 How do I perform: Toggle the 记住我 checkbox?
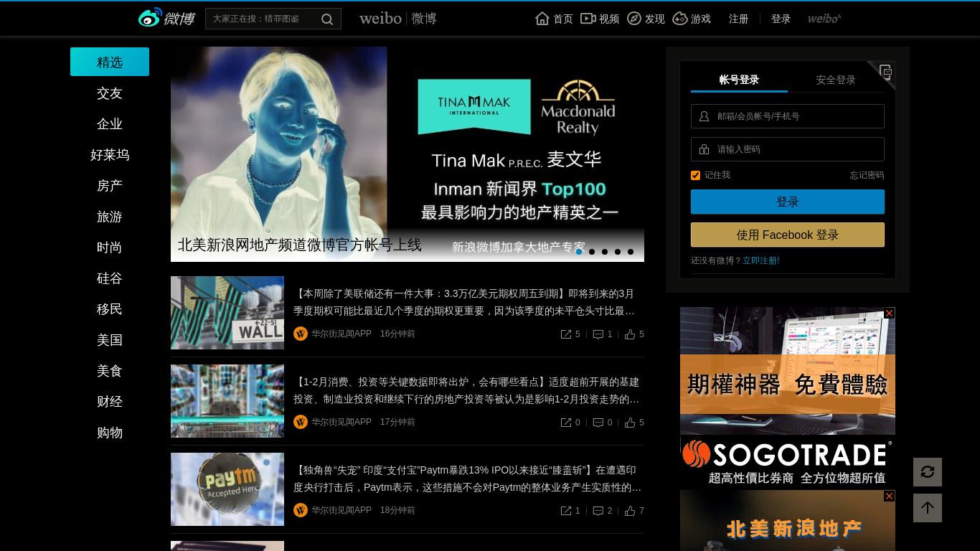[695, 175]
